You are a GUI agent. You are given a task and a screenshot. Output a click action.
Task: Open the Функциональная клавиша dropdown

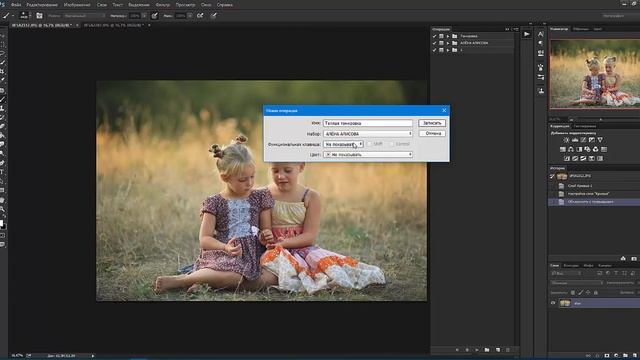tap(343, 144)
